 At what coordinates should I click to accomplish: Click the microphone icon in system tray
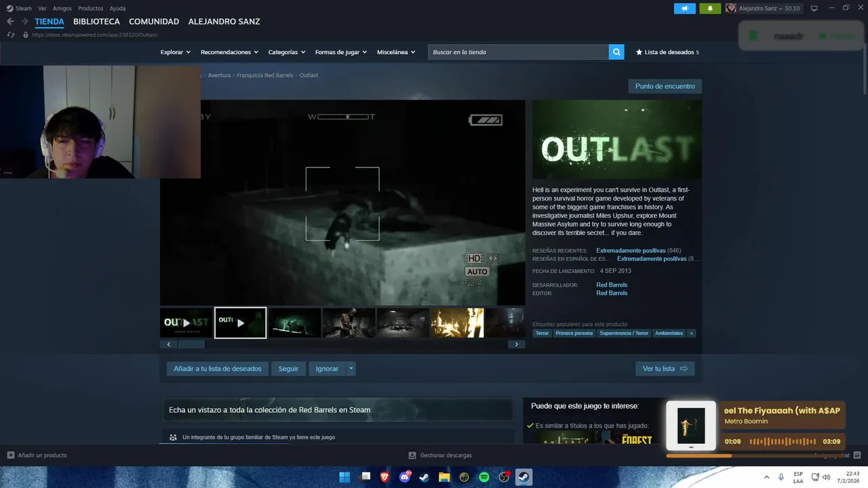(x=781, y=477)
